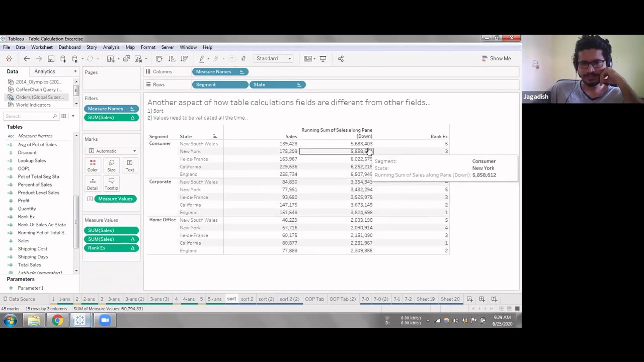Open Google Chrome from the taskbar
The width and height of the screenshot is (644, 362).
[x=57, y=320]
